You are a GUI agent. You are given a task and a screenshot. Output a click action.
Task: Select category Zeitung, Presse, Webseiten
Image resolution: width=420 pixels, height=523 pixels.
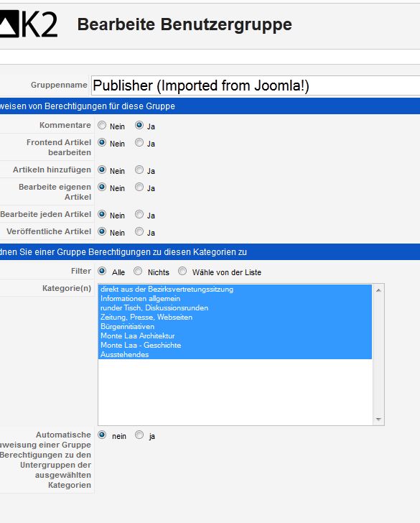235,318
